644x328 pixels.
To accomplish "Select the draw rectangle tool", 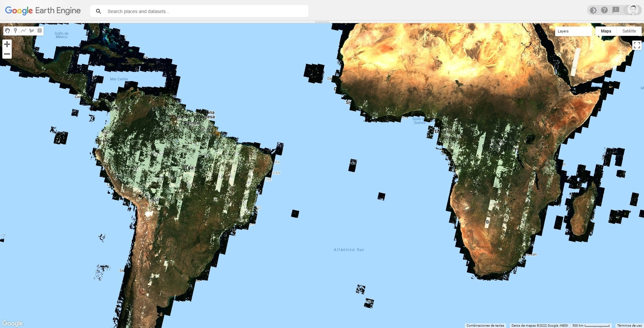I will point(40,31).
